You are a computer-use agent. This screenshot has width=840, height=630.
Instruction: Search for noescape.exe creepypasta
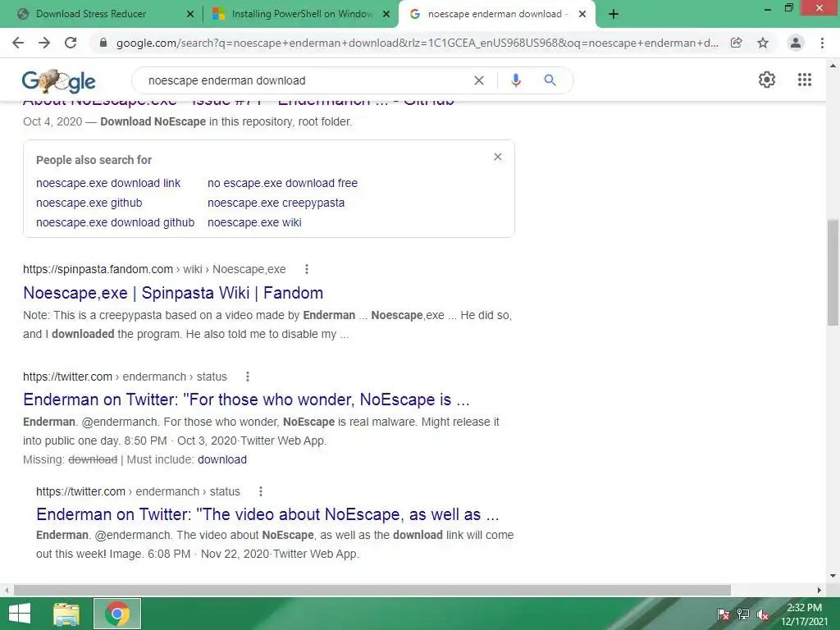pyautogui.click(x=276, y=203)
